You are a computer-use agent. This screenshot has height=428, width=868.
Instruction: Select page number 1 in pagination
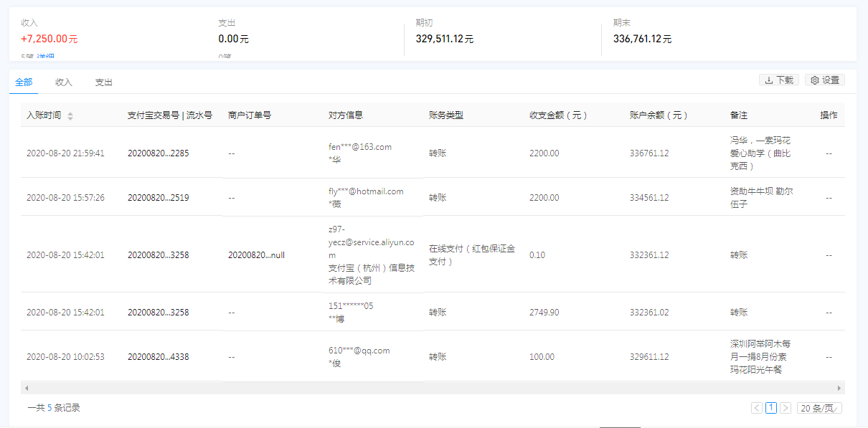771,408
